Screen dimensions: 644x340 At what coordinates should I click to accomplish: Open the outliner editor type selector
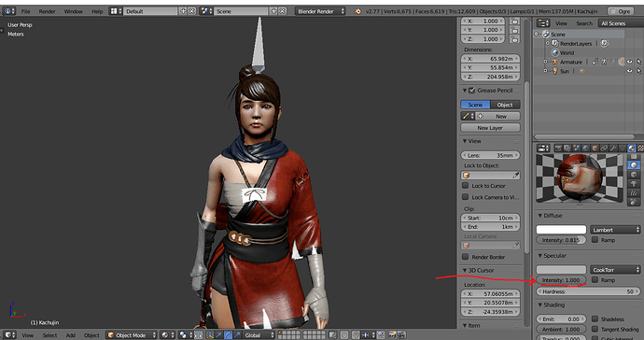click(543, 23)
